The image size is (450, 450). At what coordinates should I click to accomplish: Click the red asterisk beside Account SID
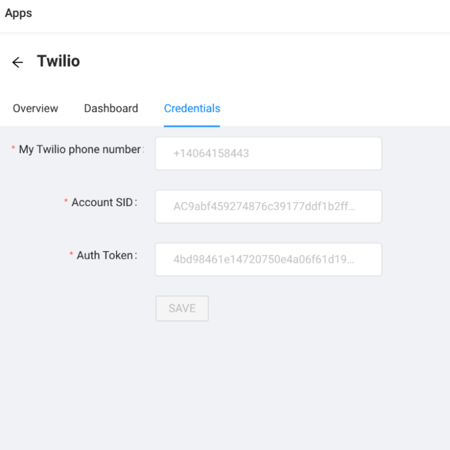66,201
